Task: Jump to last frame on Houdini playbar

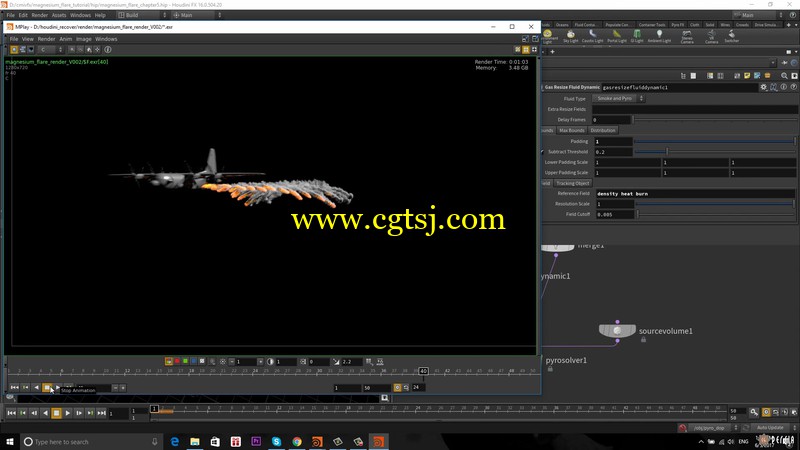Action: pyautogui.click(x=101, y=413)
